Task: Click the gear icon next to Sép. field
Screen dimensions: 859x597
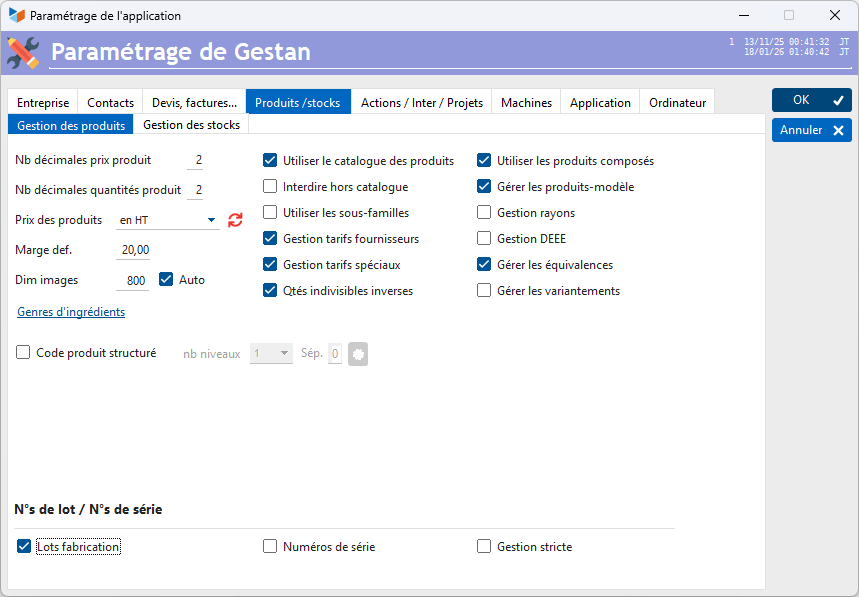Action: tap(358, 353)
